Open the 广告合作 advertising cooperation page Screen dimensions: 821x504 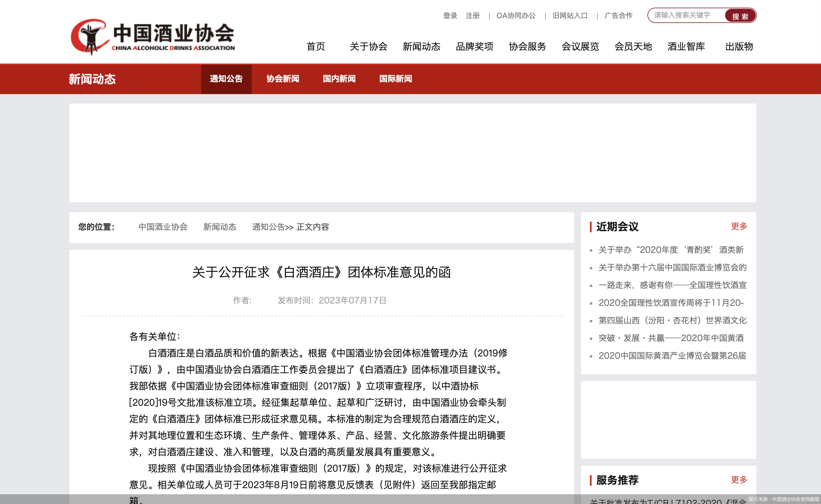[618, 15]
